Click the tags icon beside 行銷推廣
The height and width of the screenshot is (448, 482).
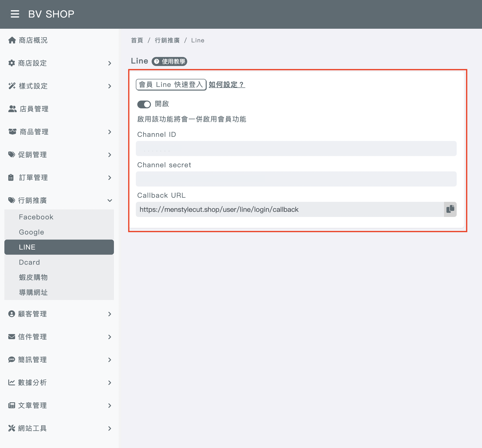coord(11,200)
